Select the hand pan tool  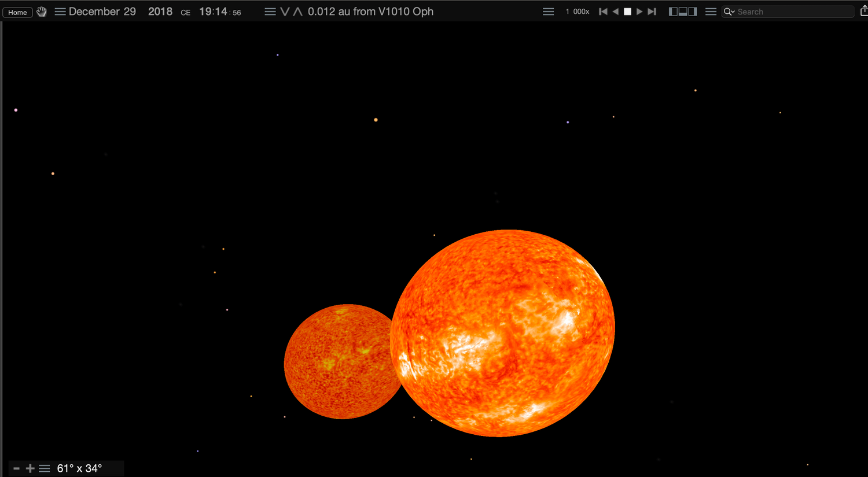tap(41, 12)
